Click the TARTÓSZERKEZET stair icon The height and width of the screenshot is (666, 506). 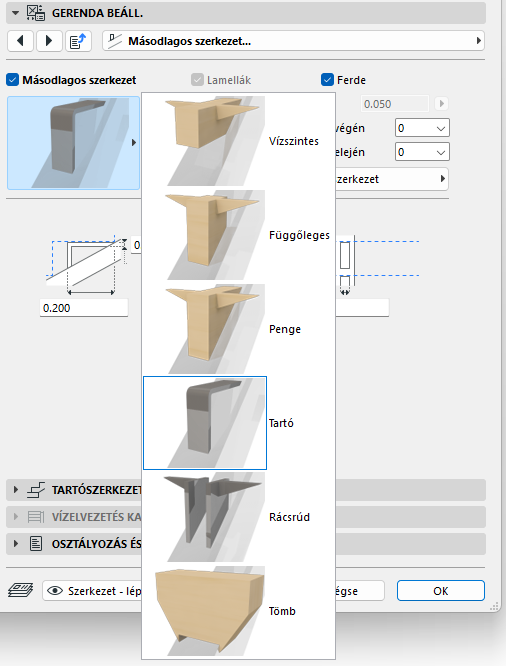pyautogui.click(x=36, y=490)
